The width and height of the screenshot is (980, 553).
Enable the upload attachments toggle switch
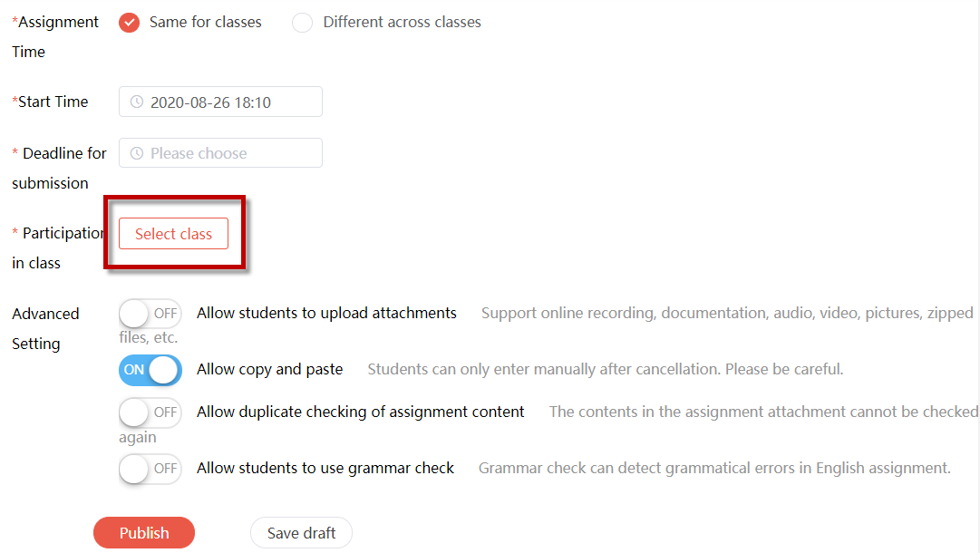(x=150, y=313)
